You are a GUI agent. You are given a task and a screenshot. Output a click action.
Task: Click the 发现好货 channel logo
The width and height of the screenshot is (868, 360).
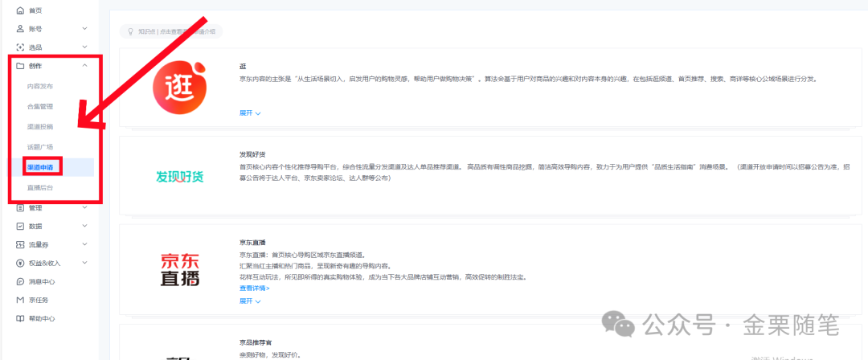(x=179, y=177)
